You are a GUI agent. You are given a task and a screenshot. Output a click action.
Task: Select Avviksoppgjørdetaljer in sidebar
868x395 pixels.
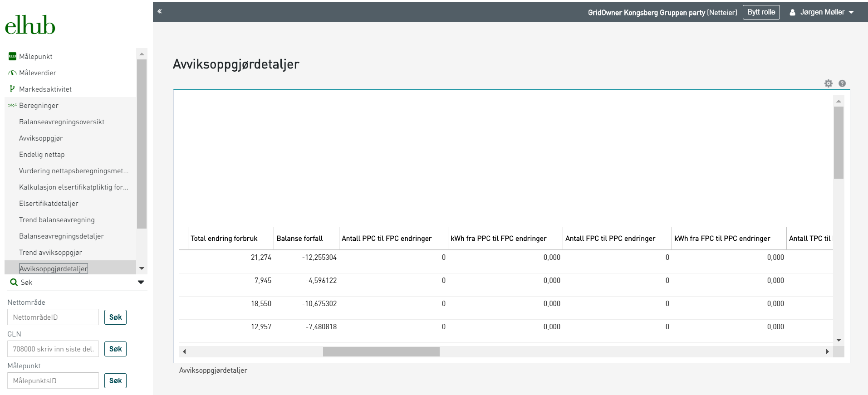54,268
